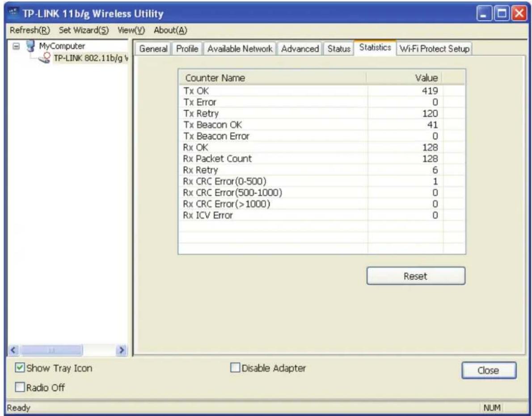
Task: Click the Ready status bar text
Action: (19, 408)
